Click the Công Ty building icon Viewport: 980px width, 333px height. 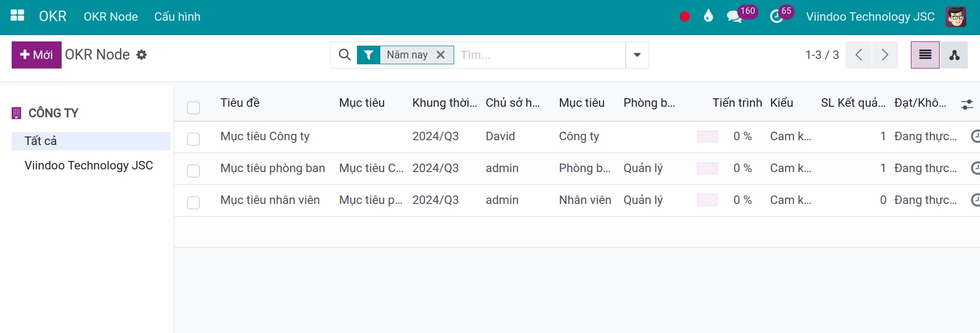click(x=16, y=113)
